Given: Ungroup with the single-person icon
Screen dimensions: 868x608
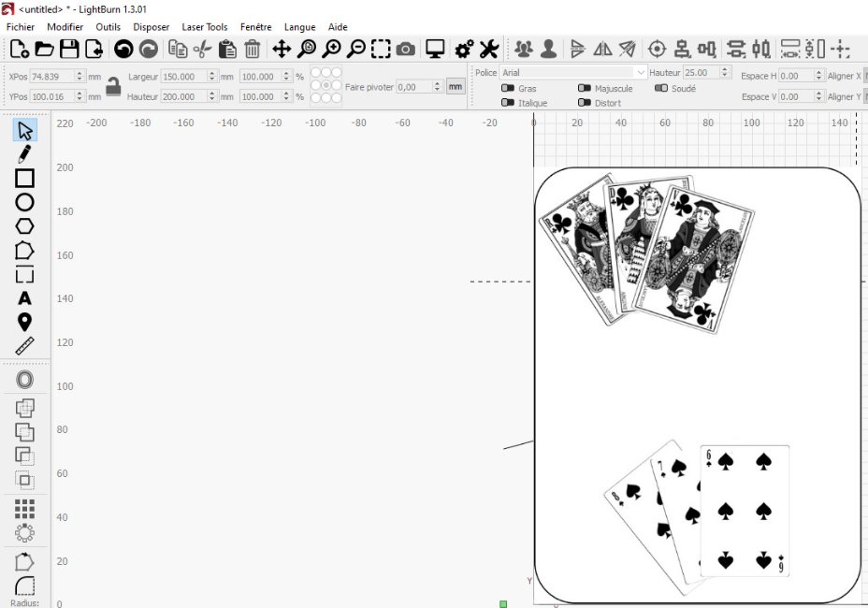Looking at the screenshot, I should pos(549,50).
